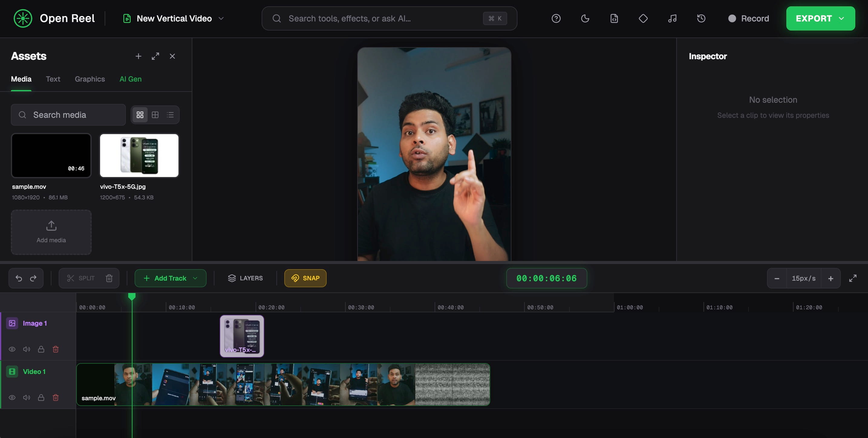Open the help question mark icon
868x438 pixels.
[x=556, y=18]
